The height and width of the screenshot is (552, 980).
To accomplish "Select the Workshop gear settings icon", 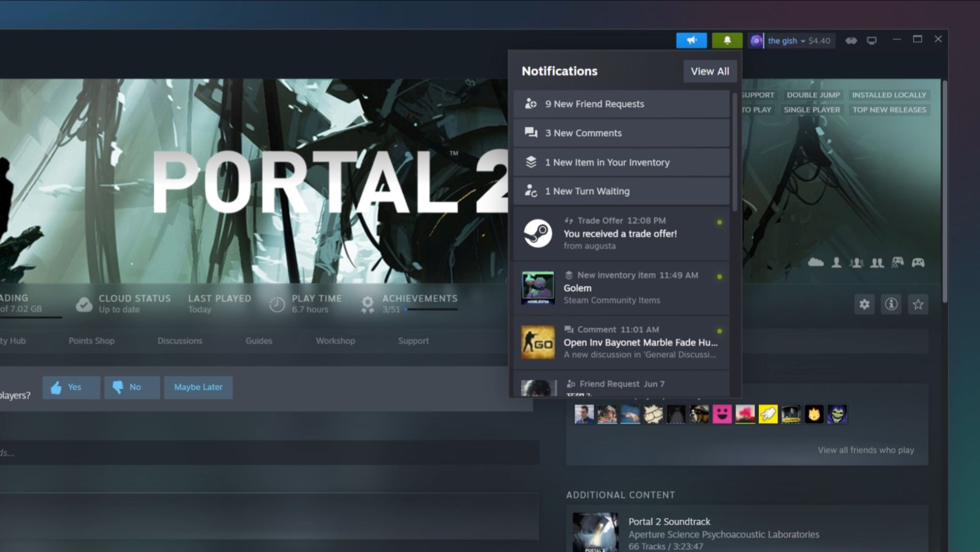I will (865, 304).
